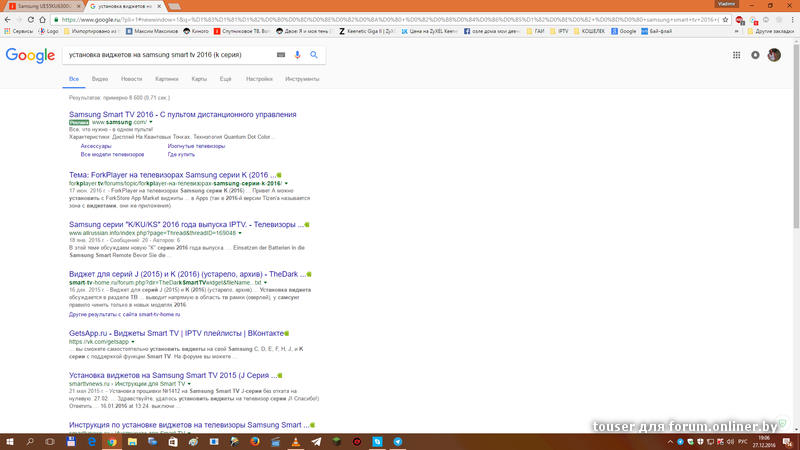The image size is (800, 450).
Task: Open the Ещё search menu
Action: click(226, 79)
